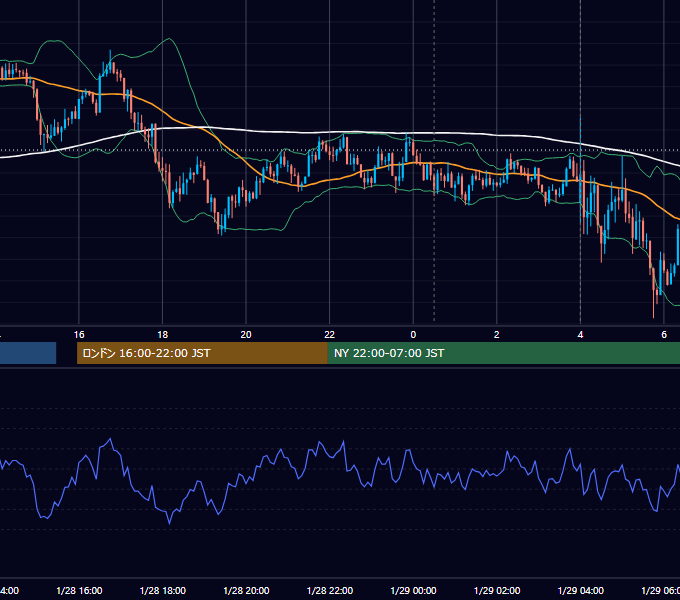Click the 2 hour axis label

click(497, 335)
